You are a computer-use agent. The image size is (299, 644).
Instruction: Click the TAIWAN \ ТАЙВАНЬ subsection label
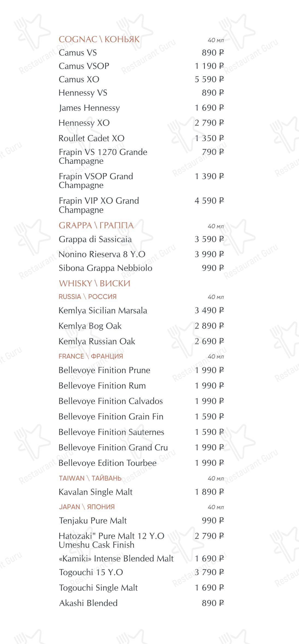click(x=90, y=478)
